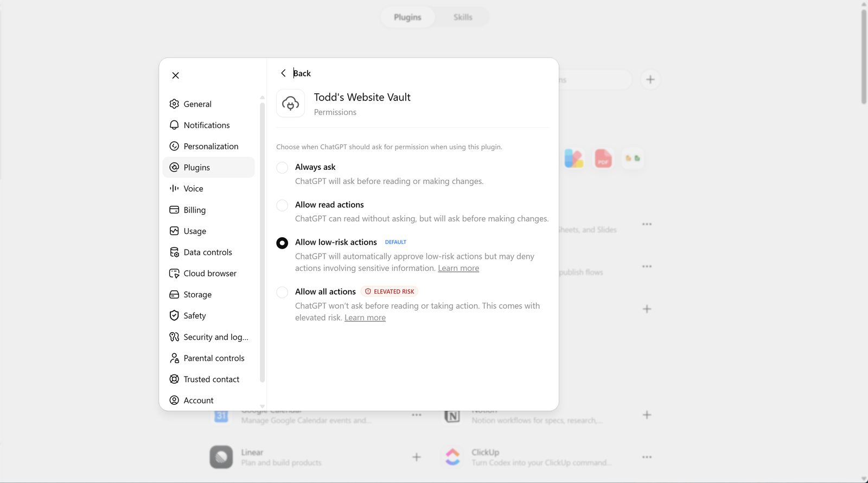Click the Account person icon
The image size is (868, 483).
coord(174,400)
